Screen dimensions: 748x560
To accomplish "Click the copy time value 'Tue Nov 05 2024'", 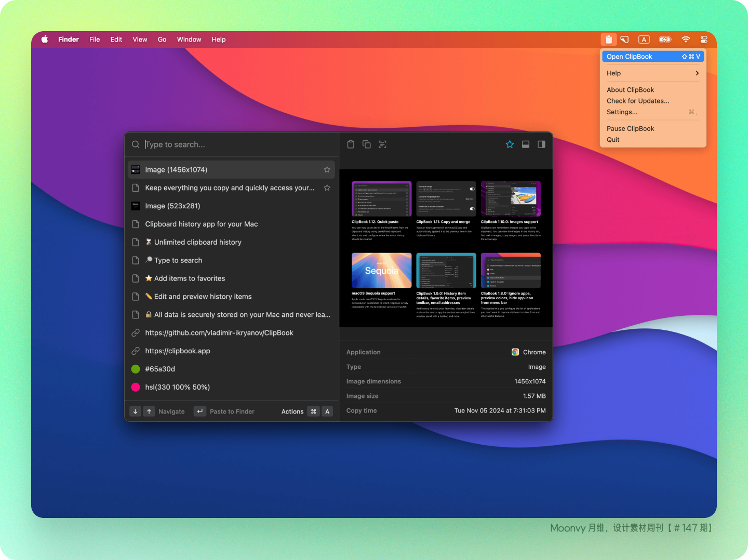I will (x=500, y=410).
